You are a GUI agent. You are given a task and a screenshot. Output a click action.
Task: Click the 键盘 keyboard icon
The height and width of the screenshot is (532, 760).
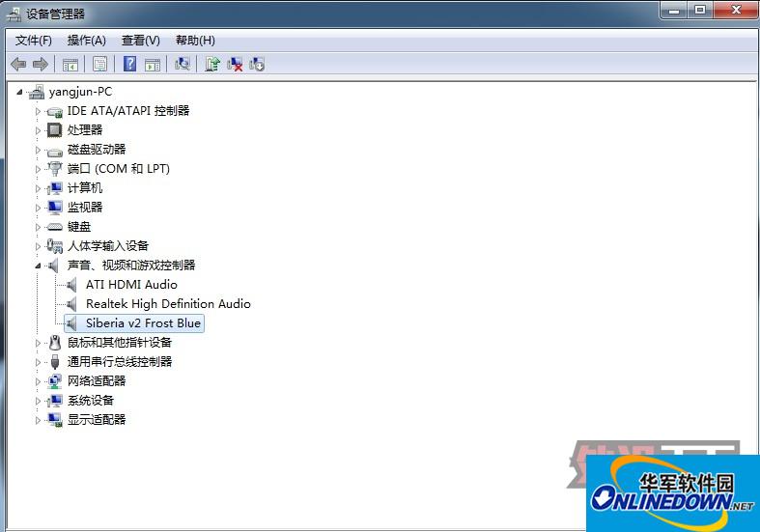point(55,227)
